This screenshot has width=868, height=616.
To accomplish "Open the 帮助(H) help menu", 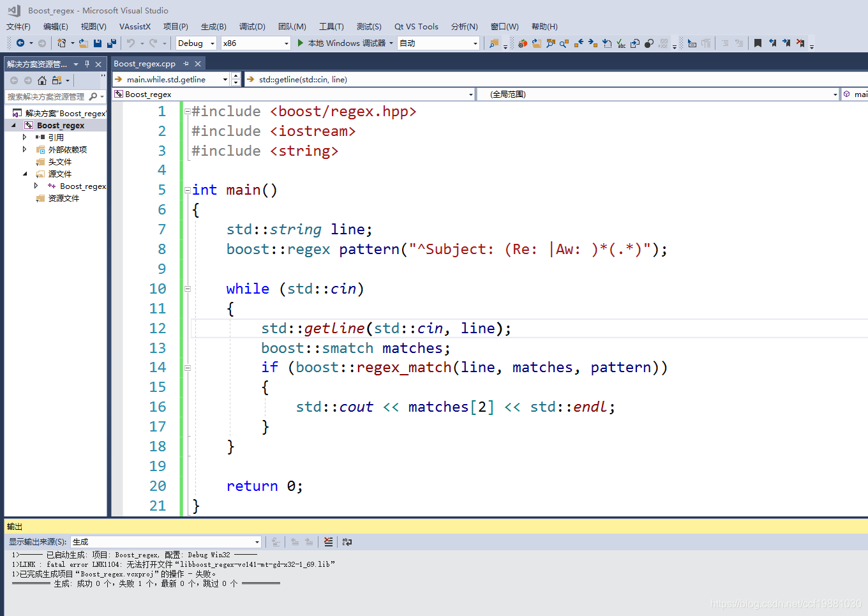I will 544,26.
